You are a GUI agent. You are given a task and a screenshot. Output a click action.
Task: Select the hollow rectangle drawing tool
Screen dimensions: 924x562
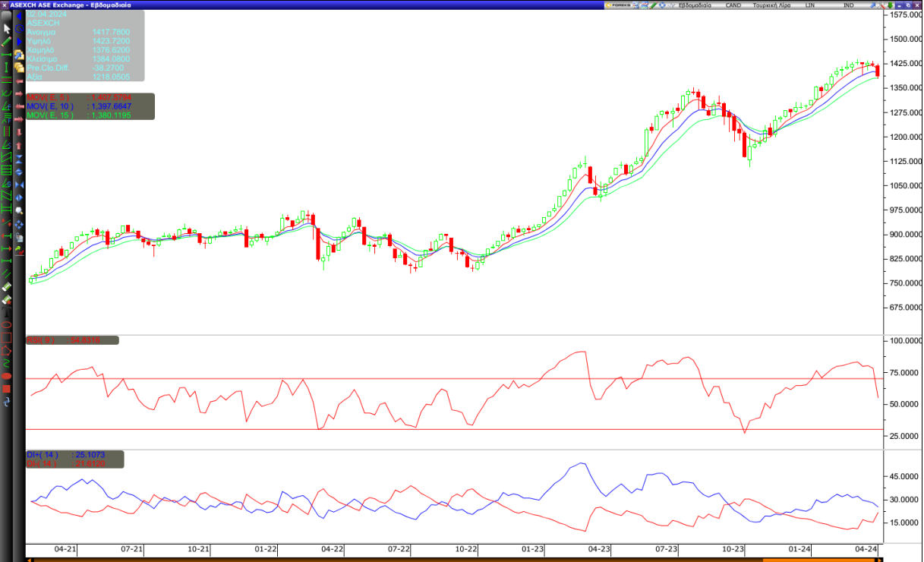7,337
